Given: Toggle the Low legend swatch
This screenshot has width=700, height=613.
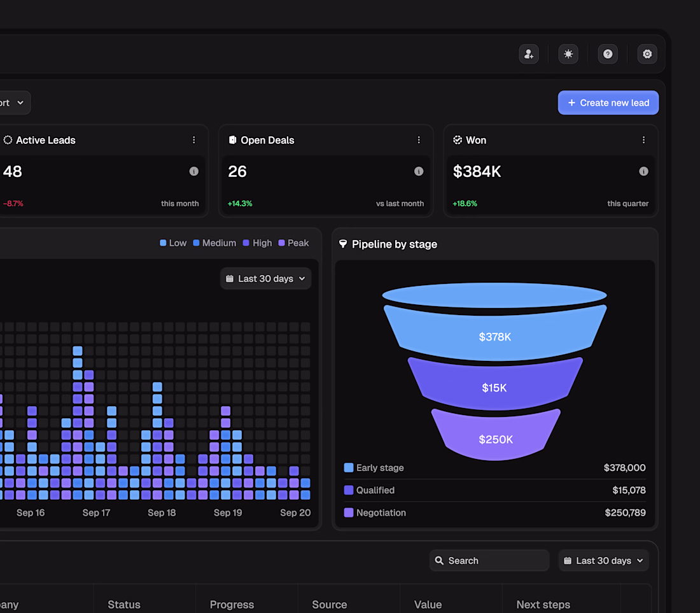Looking at the screenshot, I should 163,243.
